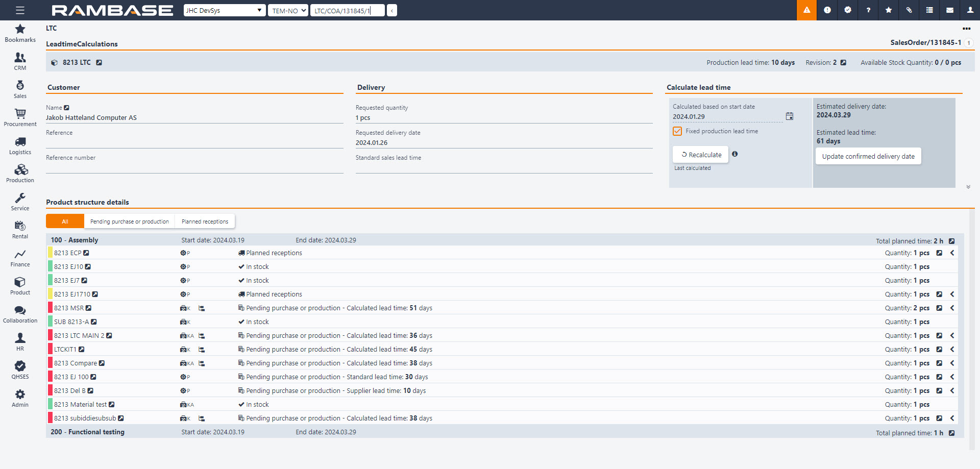980x469 pixels.
Task: Click Update confirmed delivery date button
Action: click(868, 156)
